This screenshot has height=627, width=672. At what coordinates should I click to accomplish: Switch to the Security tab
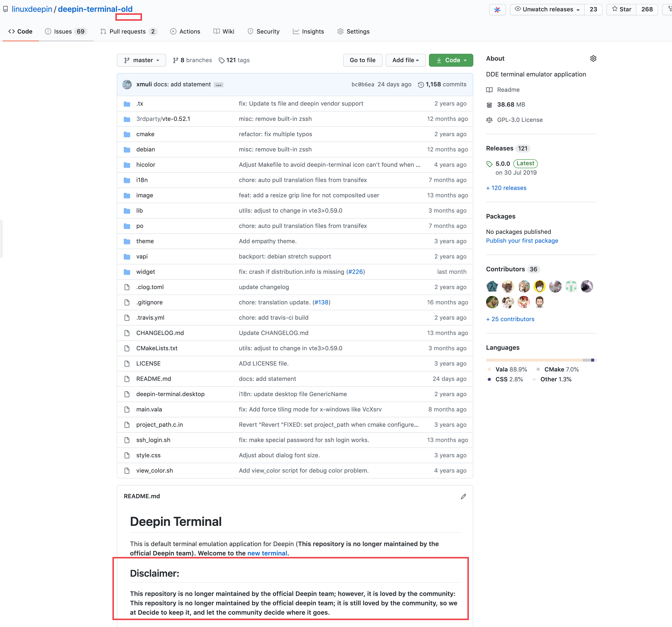(263, 31)
